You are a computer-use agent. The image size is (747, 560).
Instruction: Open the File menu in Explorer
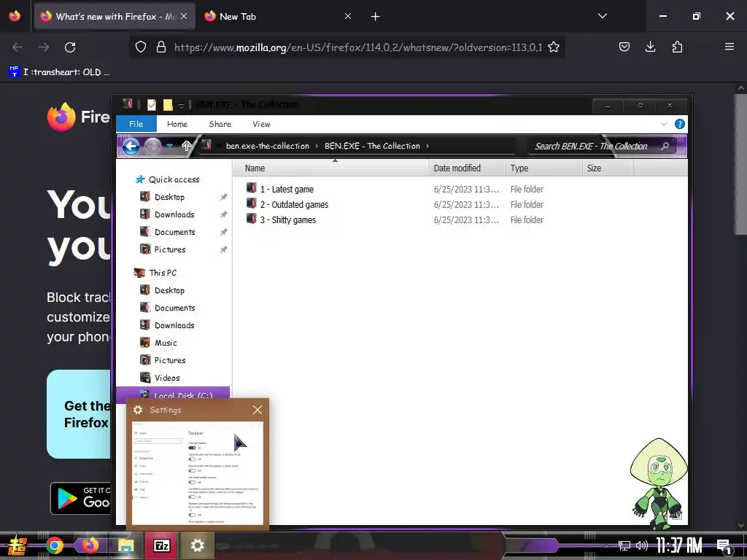[x=136, y=124]
